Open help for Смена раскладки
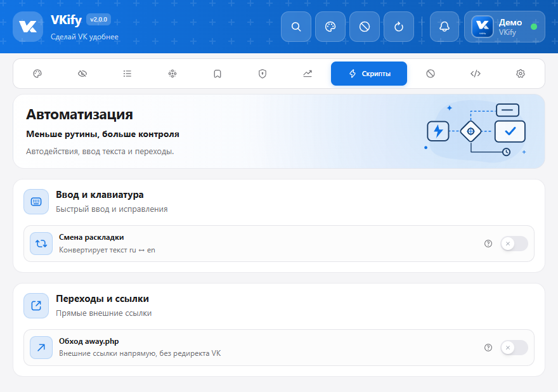Viewport: 558px width, 392px height. [x=488, y=244]
